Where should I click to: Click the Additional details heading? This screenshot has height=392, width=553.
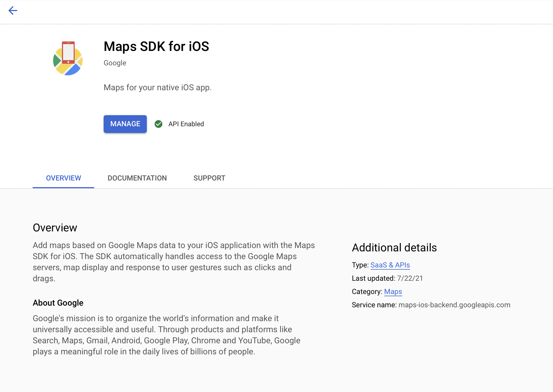[394, 247]
